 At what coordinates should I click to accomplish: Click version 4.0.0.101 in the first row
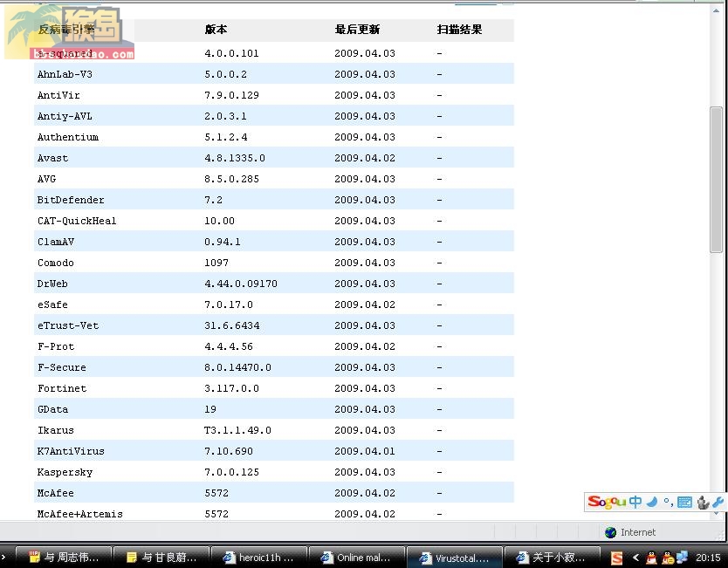(231, 53)
